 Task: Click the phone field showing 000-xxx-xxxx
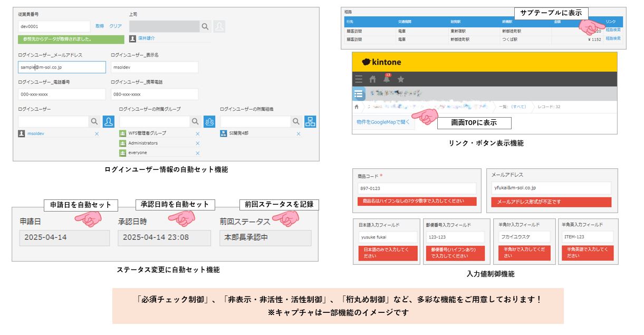click(x=62, y=94)
